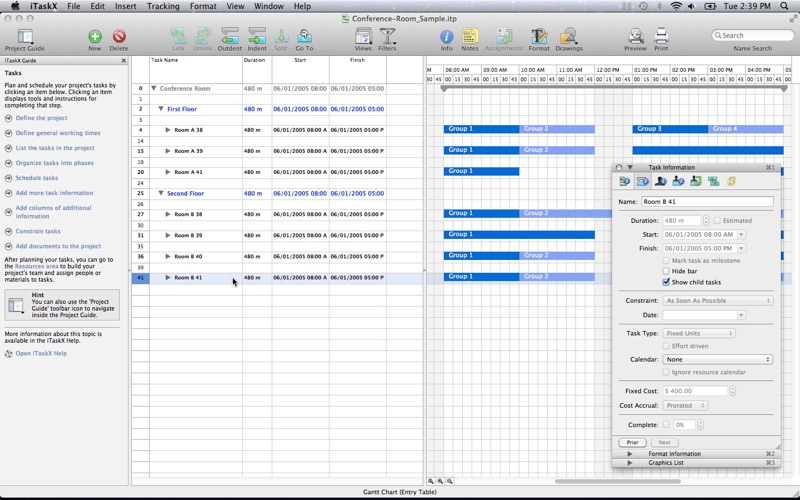Collapse the Second Floor group
The height and width of the screenshot is (500, 800).
click(x=161, y=194)
